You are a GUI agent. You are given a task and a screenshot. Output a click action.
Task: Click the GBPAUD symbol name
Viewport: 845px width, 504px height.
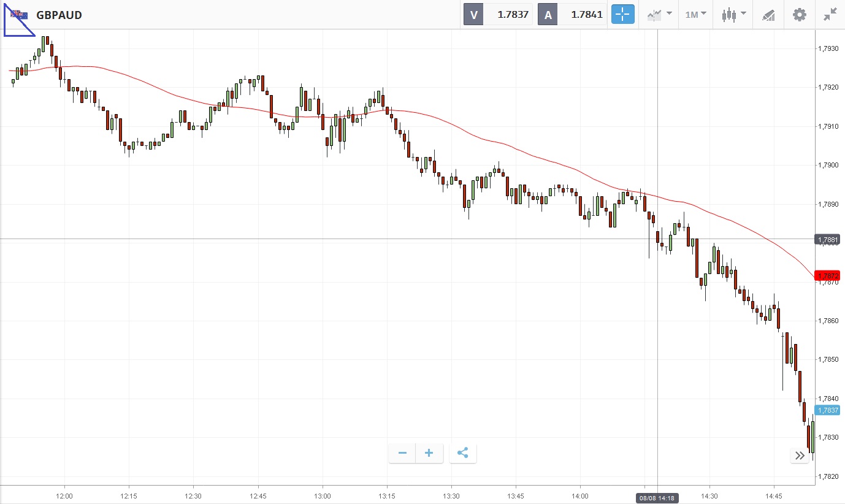coord(59,15)
